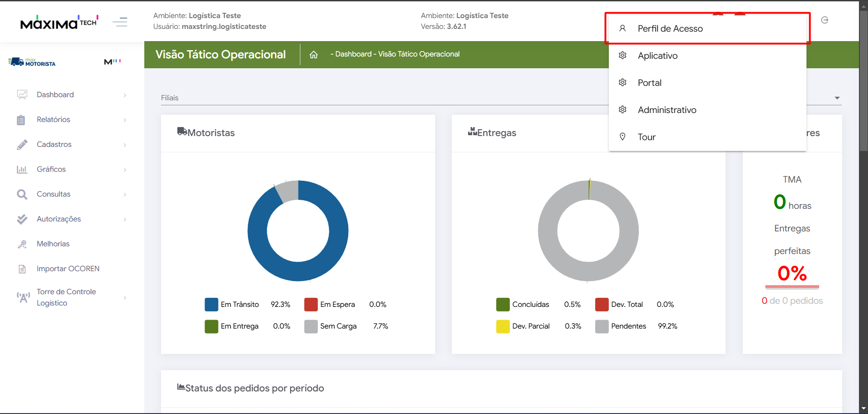Image resolution: width=868 pixels, height=414 pixels.
Task: Toggle the Pendentes gray legend swatch
Action: 602,326
